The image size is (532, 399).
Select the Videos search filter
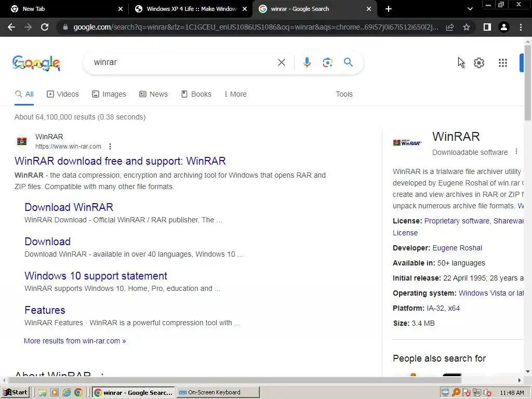pos(63,95)
